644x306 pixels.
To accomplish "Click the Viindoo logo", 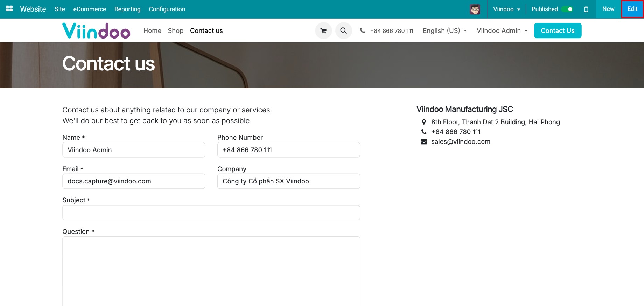I will tap(96, 31).
